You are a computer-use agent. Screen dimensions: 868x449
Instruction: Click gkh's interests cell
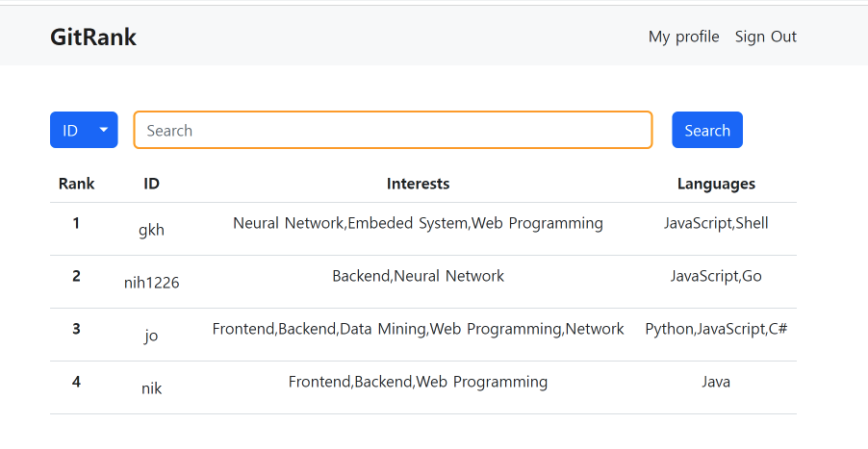pyautogui.click(x=418, y=223)
